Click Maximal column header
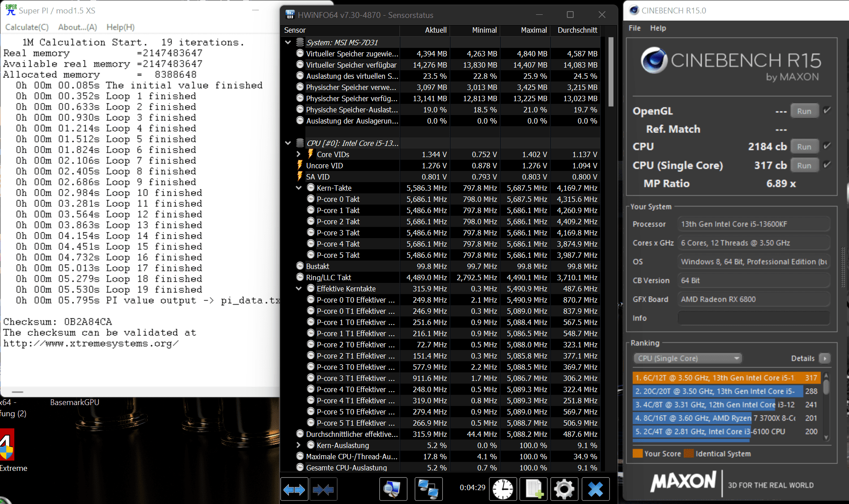 [x=525, y=30]
